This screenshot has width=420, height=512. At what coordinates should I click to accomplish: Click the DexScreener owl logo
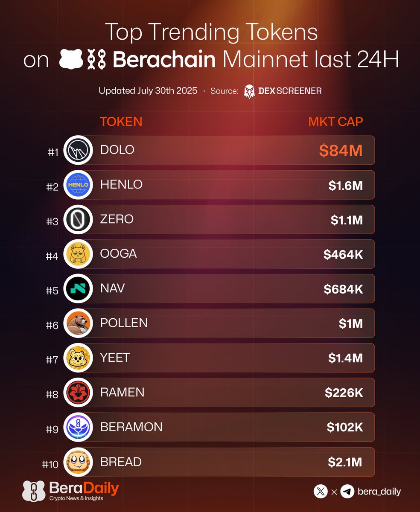point(249,91)
